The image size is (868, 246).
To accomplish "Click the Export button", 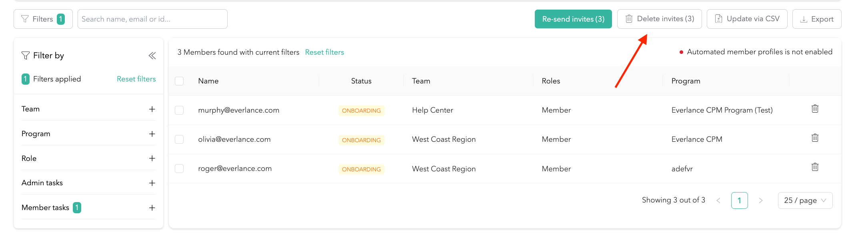I will tap(816, 19).
